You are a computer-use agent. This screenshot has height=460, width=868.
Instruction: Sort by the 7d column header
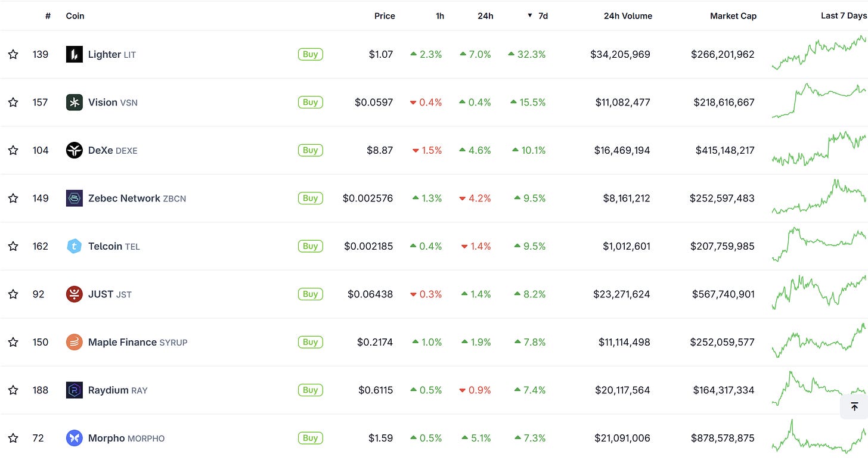pyautogui.click(x=538, y=16)
